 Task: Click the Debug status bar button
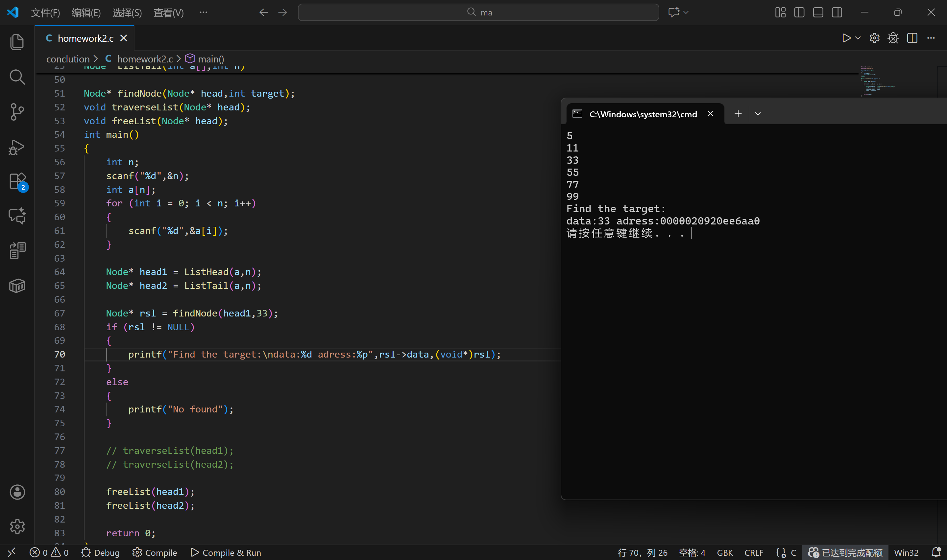pyautogui.click(x=100, y=552)
